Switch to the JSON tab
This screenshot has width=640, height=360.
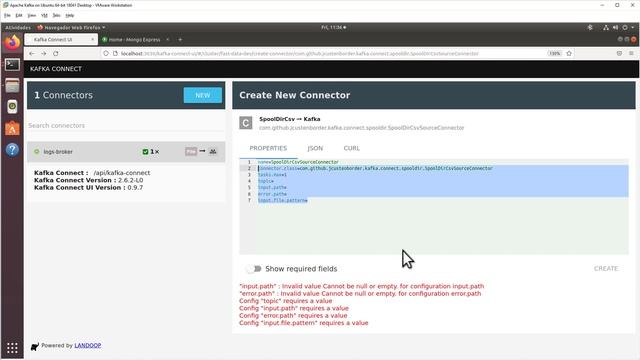315,148
